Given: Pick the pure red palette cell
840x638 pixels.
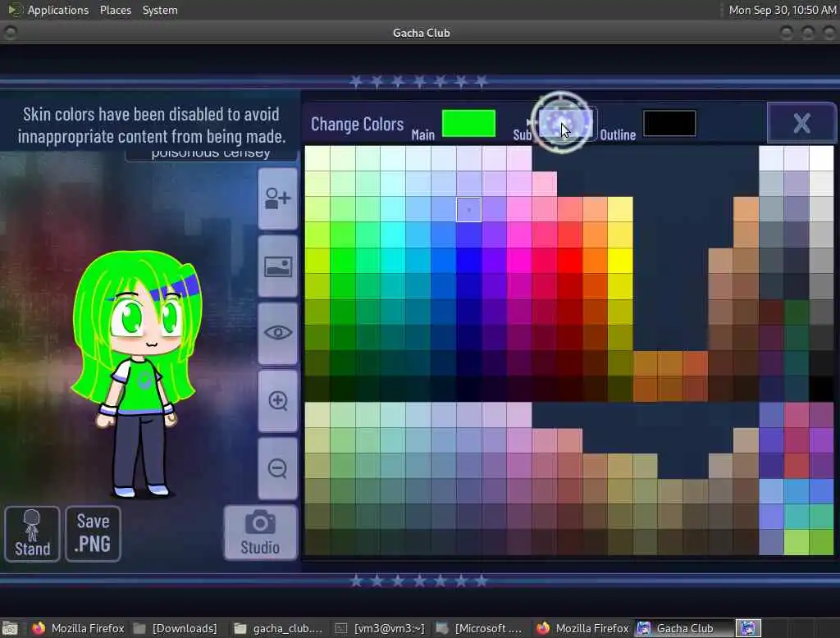Looking at the screenshot, I should click(x=570, y=260).
